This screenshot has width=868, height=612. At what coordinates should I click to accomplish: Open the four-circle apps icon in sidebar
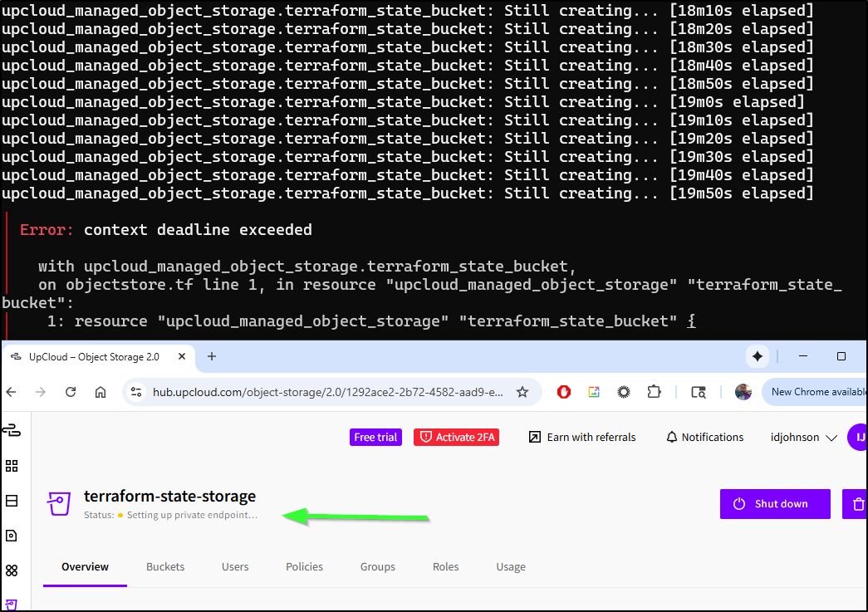(12, 570)
